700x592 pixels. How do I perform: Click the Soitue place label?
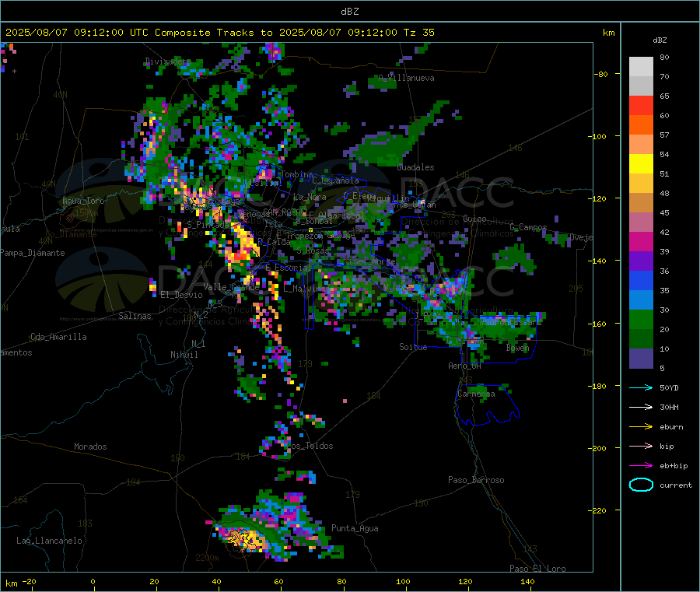point(413,347)
